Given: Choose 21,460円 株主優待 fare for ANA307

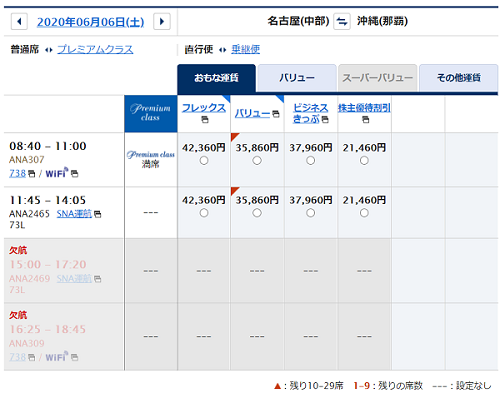Looking at the screenshot, I should tap(364, 161).
